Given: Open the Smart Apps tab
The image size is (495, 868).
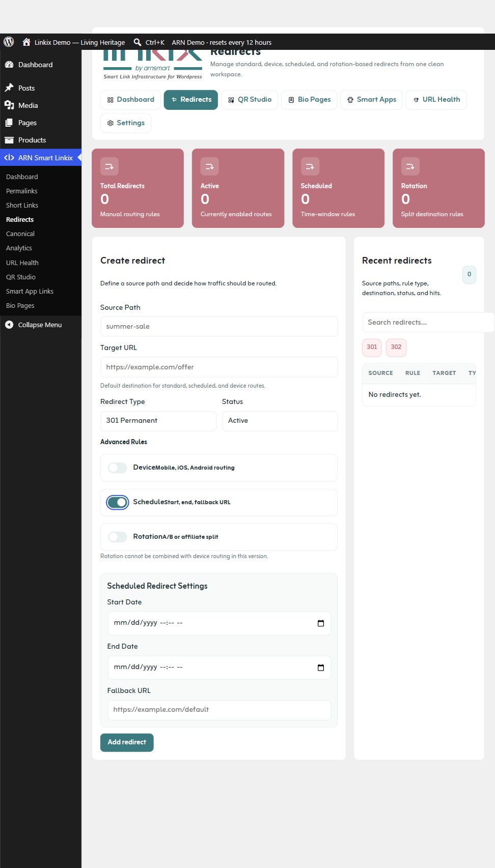Looking at the screenshot, I should tap(372, 100).
